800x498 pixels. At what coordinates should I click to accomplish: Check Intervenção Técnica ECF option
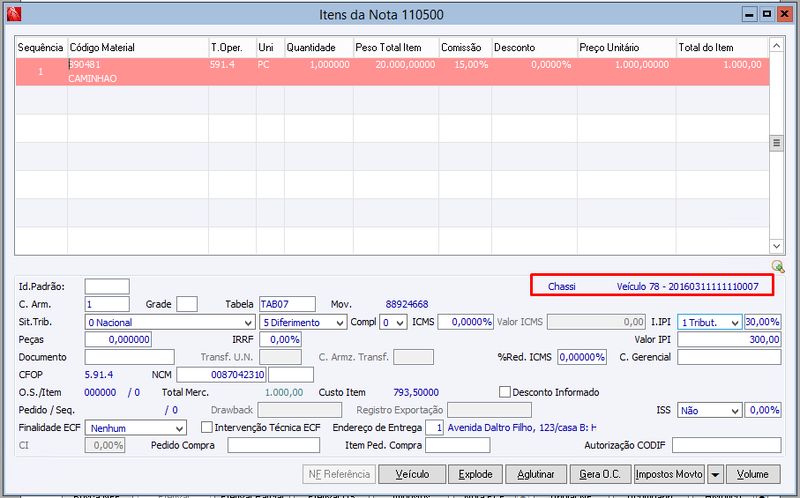[207, 427]
